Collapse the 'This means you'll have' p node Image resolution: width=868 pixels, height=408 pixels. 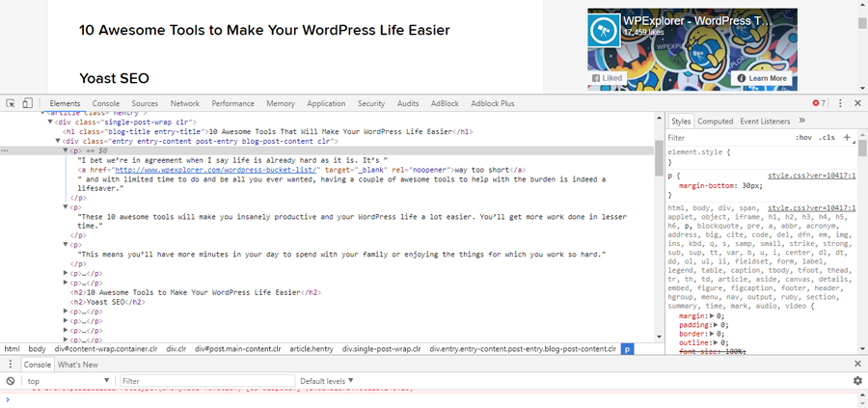[66, 245]
